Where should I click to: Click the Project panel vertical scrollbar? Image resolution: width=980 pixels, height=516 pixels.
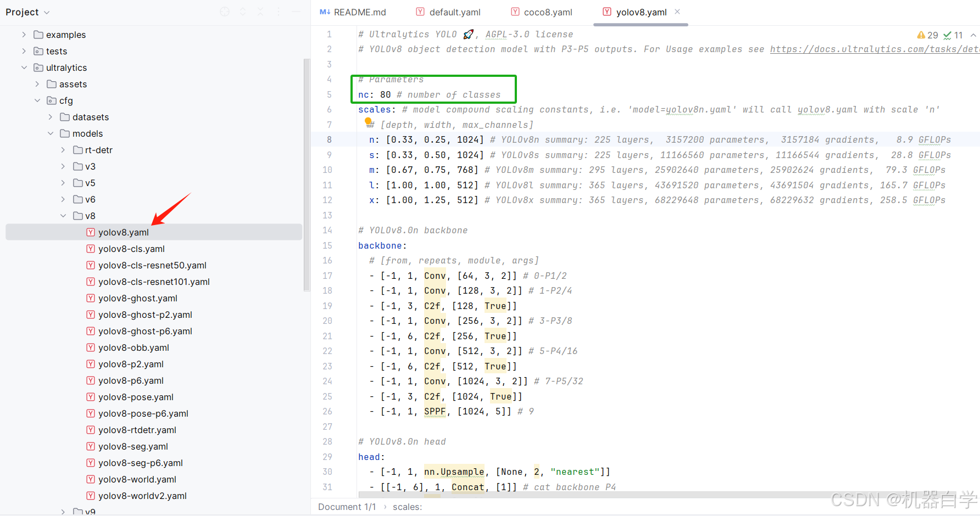click(307, 176)
